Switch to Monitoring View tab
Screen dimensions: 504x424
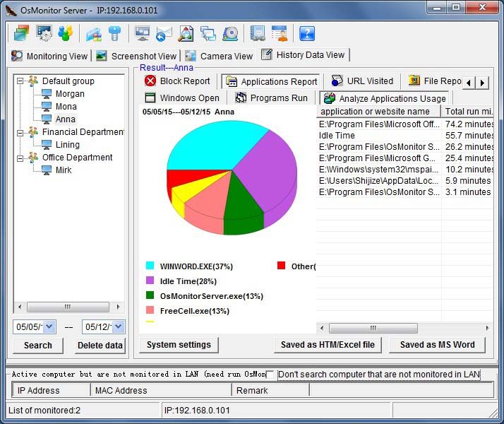click(49, 56)
